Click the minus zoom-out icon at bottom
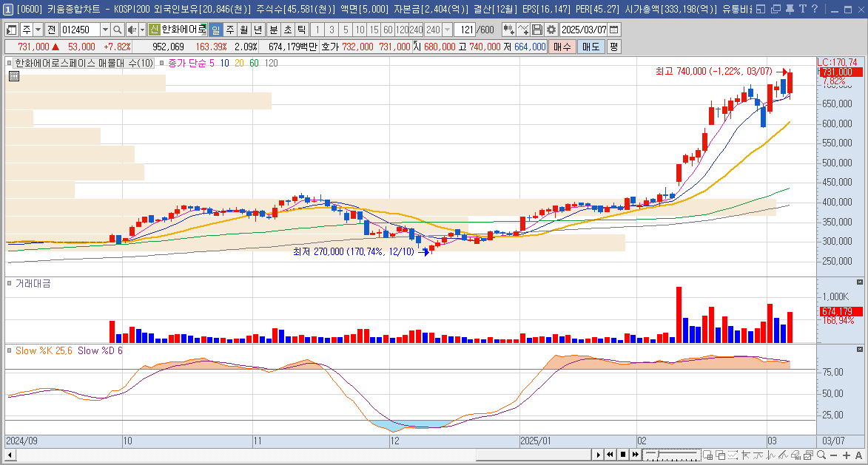This screenshot has width=868, height=465. pos(834,455)
